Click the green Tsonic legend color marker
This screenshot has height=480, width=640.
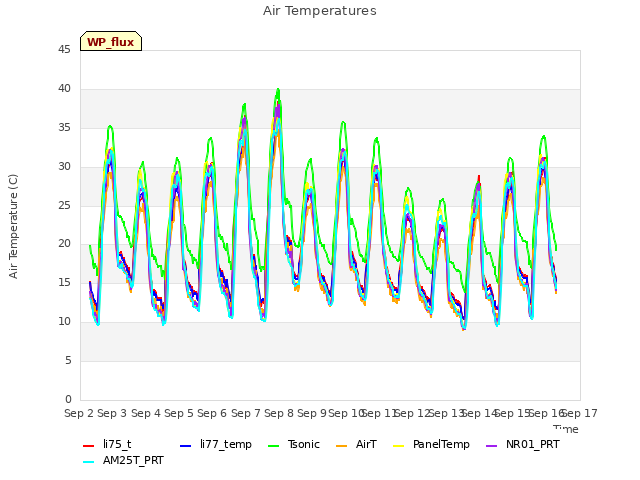coord(274,446)
